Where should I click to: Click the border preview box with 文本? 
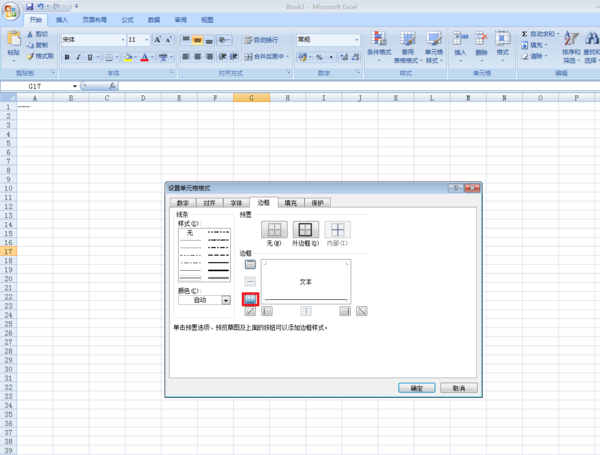[x=306, y=281]
